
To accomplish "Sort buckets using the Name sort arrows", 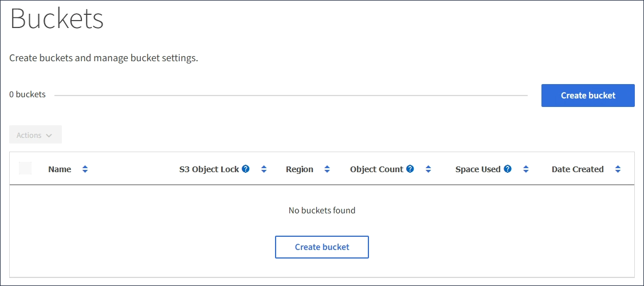I will tap(85, 169).
